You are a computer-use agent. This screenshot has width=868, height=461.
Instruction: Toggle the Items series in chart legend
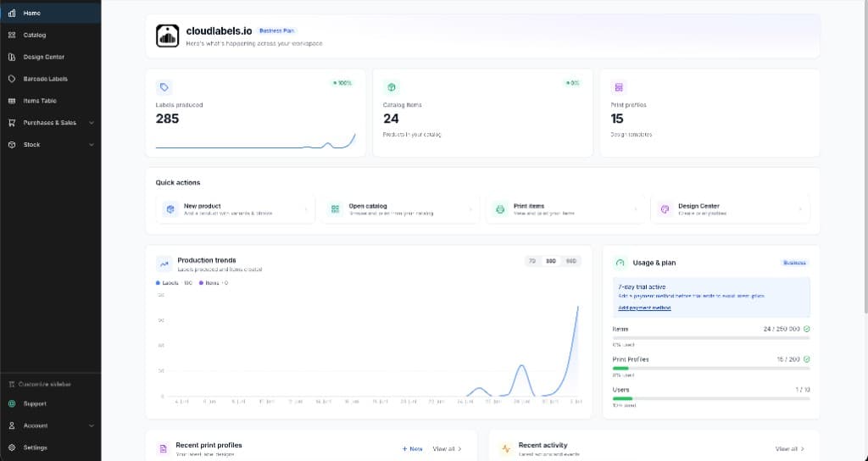pyautogui.click(x=213, y=283)
